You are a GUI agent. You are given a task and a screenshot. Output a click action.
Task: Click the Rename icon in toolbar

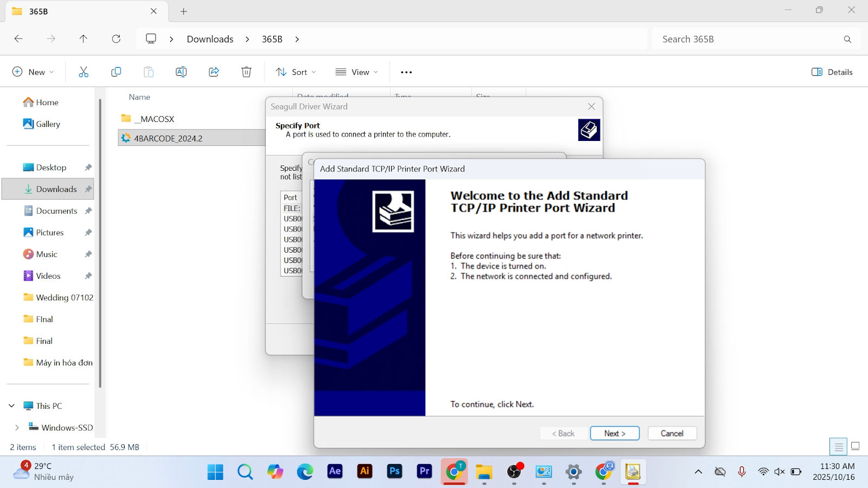tap(181, 72)
